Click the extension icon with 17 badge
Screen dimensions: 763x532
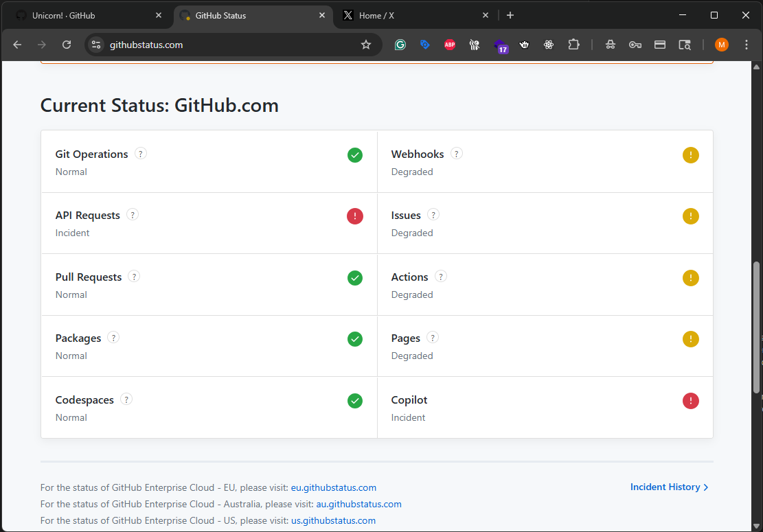[x=500, y=46]
